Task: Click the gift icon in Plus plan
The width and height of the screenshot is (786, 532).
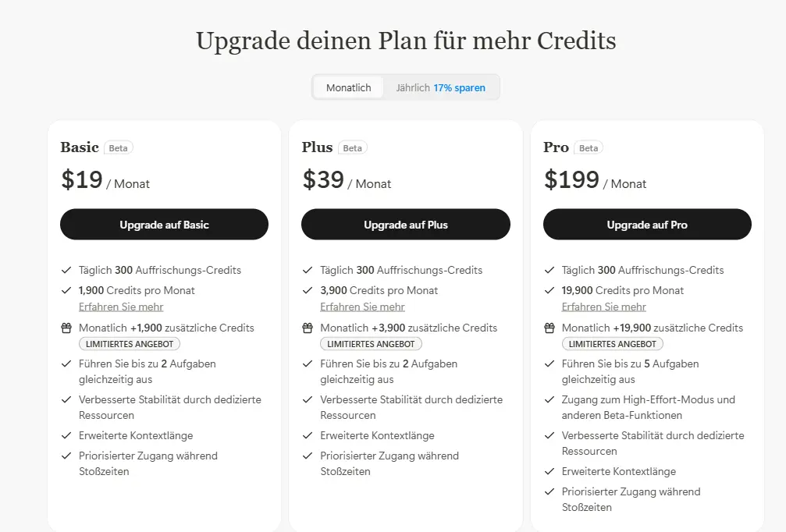Action: (308, 328)
